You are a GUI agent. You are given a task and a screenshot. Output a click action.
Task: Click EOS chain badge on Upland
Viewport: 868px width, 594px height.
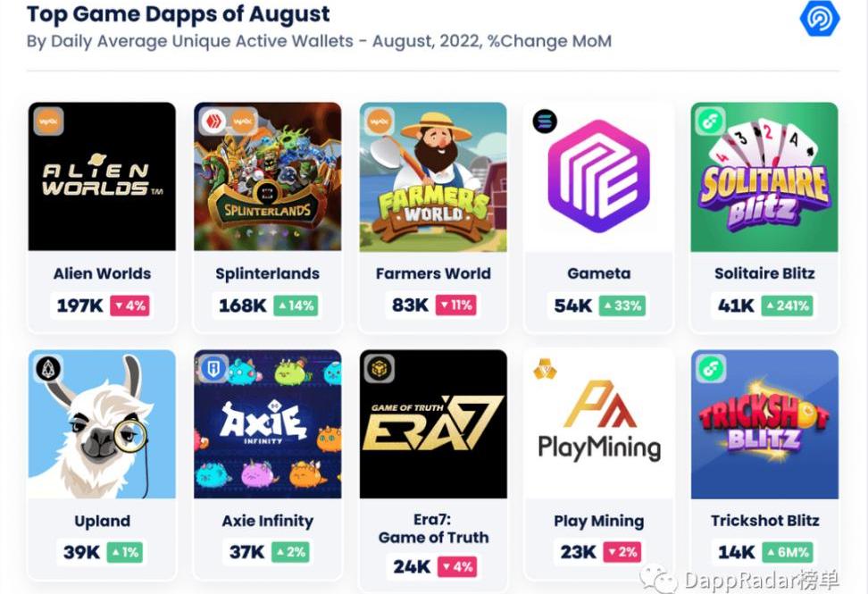(47, 368)
